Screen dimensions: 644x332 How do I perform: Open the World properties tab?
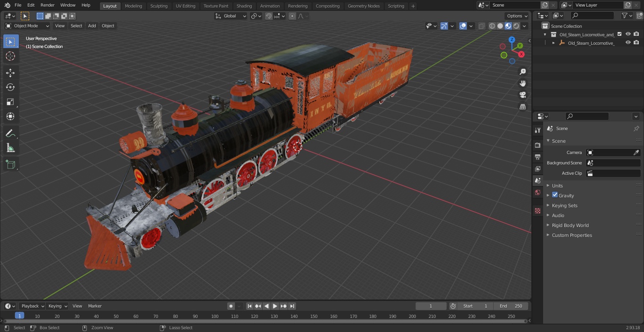(x=537, y=192)
